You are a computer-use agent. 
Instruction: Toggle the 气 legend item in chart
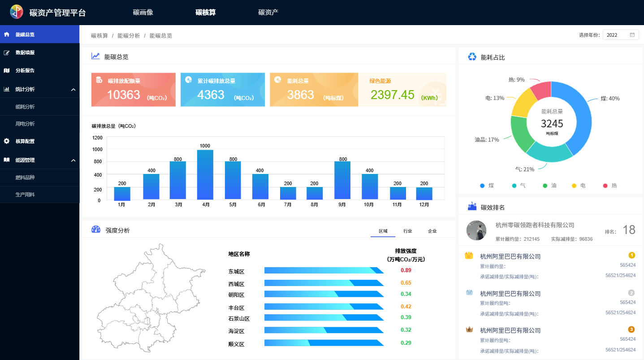[x=519, y=186]
